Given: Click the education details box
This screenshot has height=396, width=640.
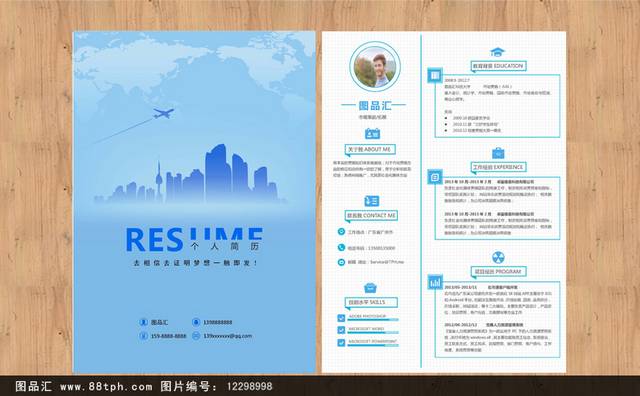Looking at the screenshot, I should [x=497, y=106].
